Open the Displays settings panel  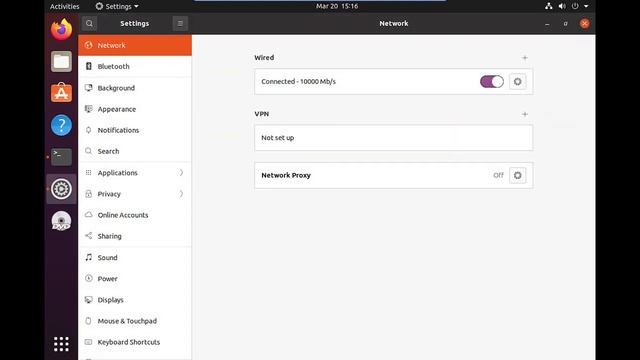click(135, 300)
